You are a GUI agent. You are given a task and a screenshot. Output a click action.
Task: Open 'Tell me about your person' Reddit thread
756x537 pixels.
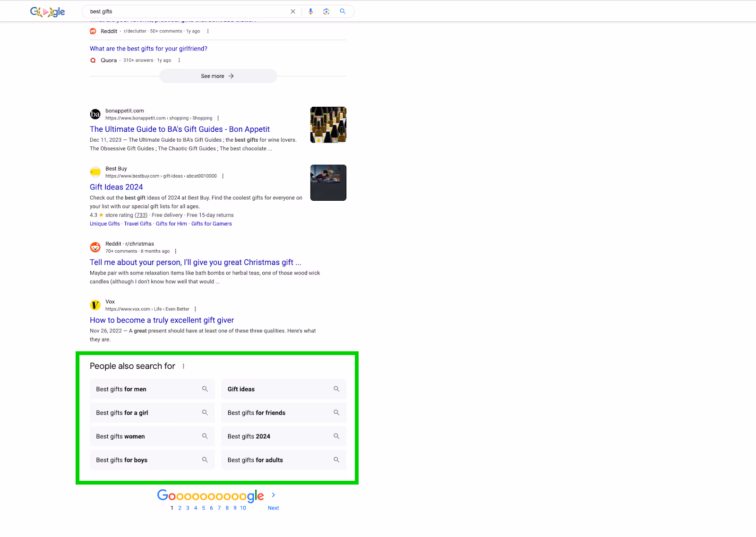coord(196,263)
